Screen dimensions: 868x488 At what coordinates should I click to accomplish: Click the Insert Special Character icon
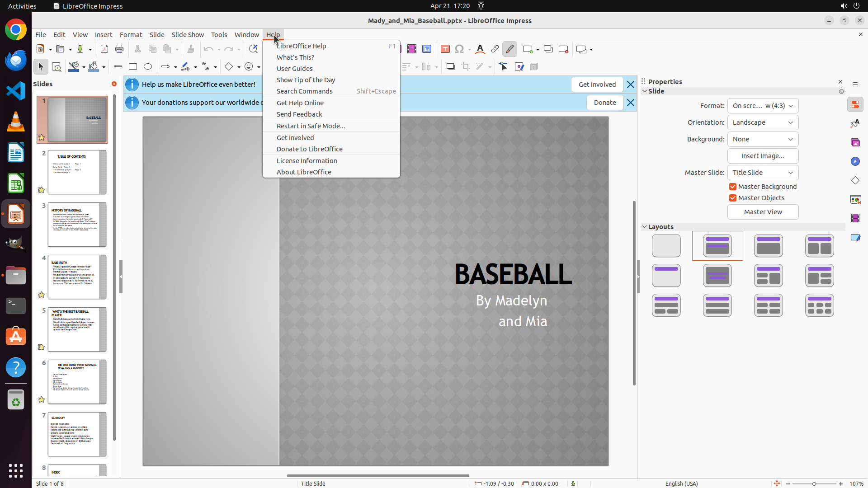[x=459, y=49]
